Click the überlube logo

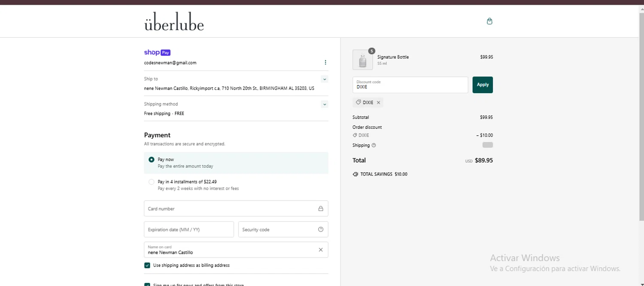pos(174,22)
